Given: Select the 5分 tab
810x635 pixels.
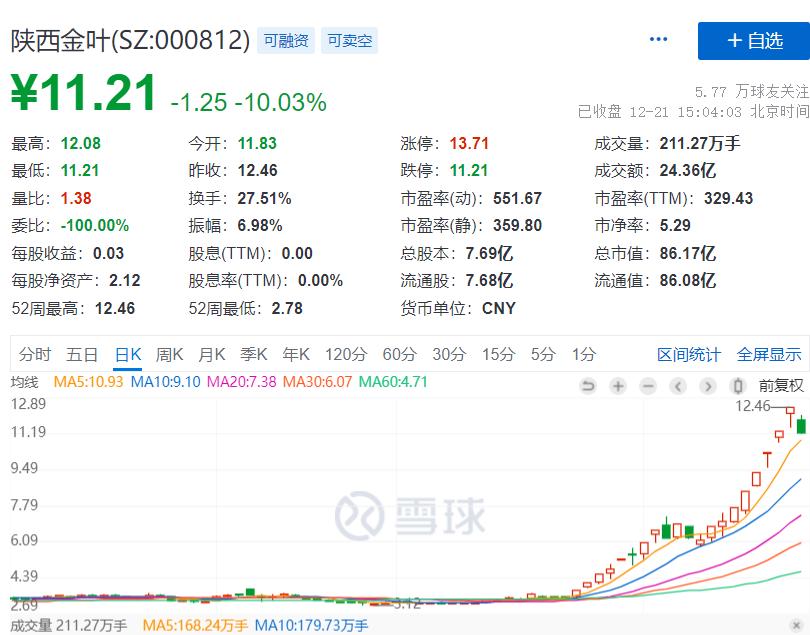Looking at the screenshot, I should pyautogui.click(x=543, y=354).
